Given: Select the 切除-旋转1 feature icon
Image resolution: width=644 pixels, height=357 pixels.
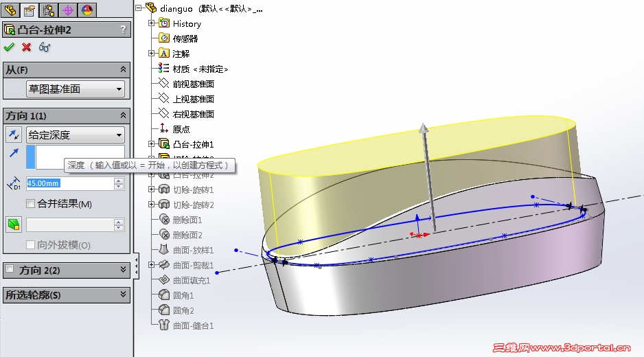Looking at the screenshot, I should (164, 189).
